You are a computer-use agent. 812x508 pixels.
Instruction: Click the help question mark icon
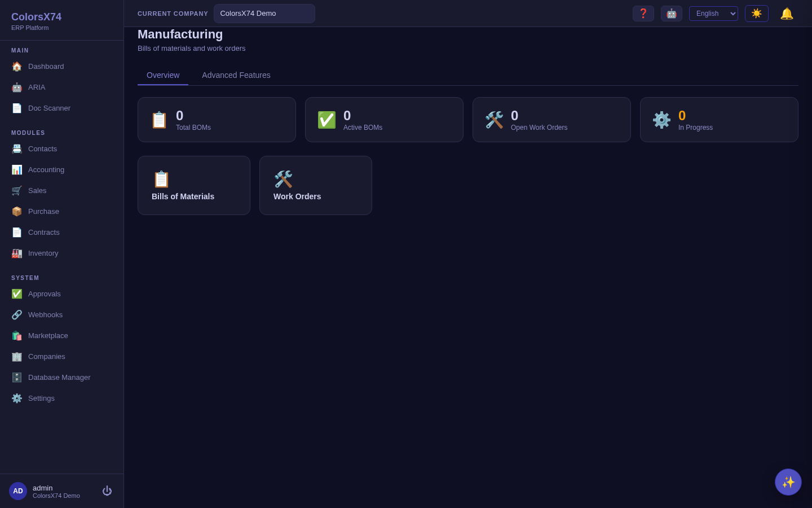pyautogui.click(x=643, y=14)
